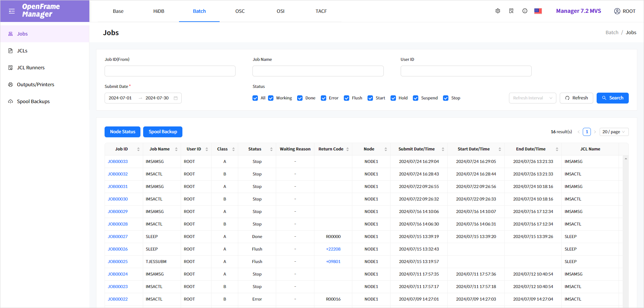Select page number 1 in pagination

[587, 132]
